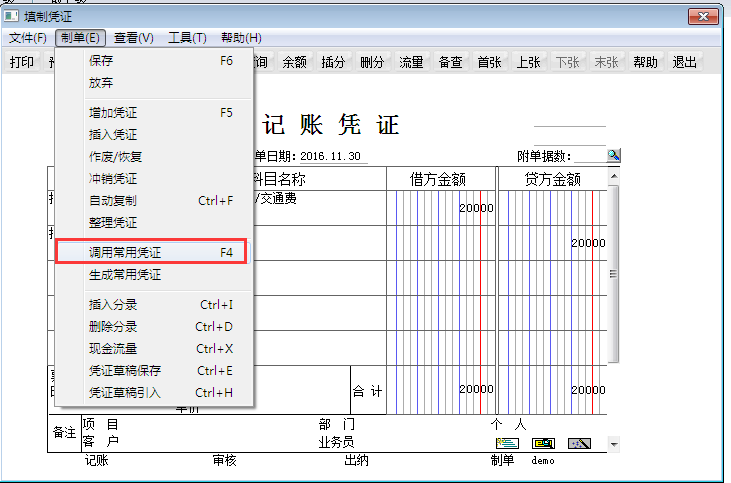731x483 pixels.
Task: Go to previous voucher with 上张
Action: 528,62
